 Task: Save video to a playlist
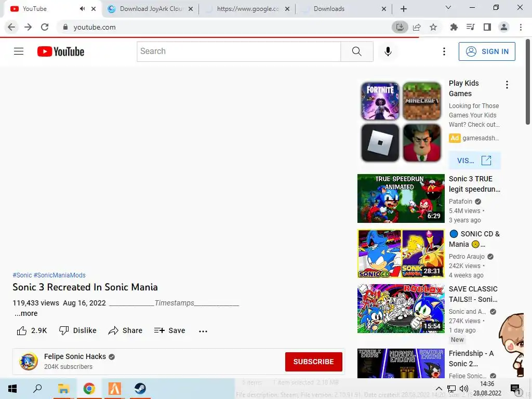[169, 330]
